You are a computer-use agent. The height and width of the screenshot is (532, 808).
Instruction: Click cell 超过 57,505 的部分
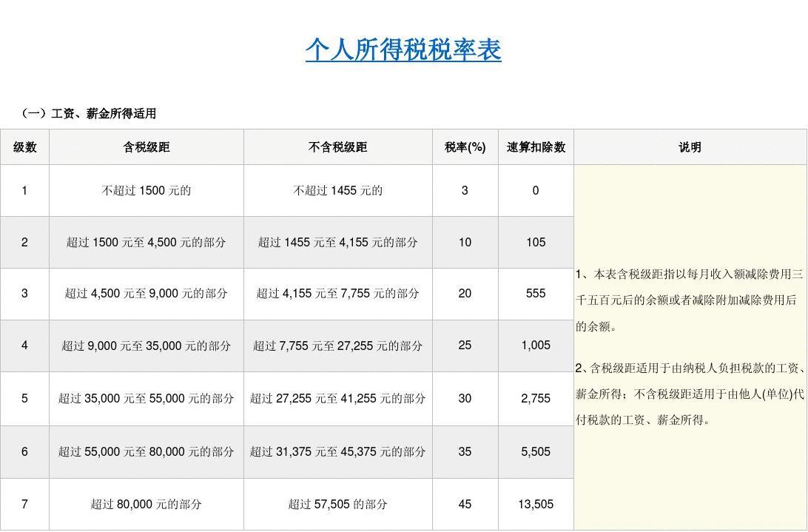[338, 504]
